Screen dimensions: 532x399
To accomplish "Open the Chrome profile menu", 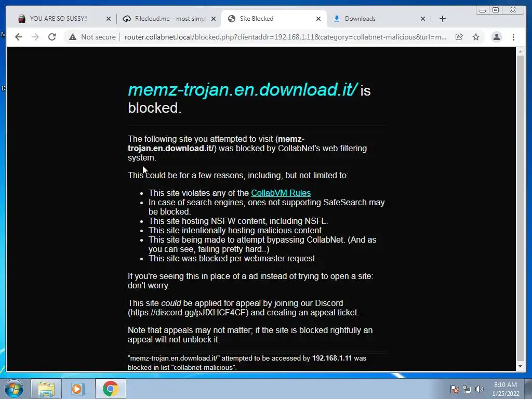I will pyautogui.click(x=497, y=37).
